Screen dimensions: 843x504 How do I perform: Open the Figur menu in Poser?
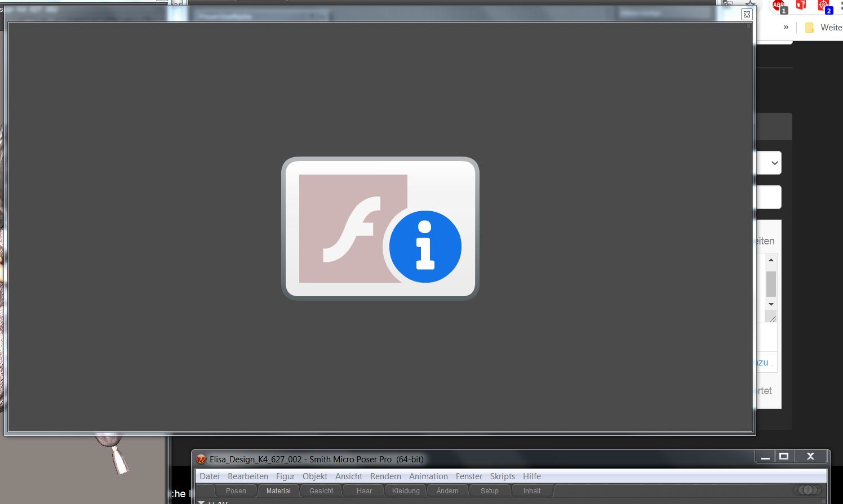(x=285, y=476)
